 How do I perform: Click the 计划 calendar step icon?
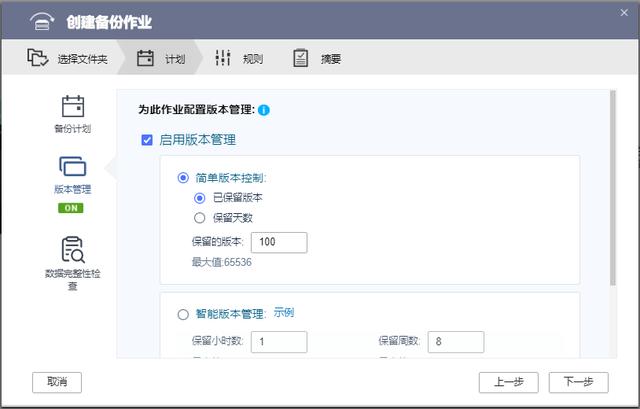[x=145, y=58]
